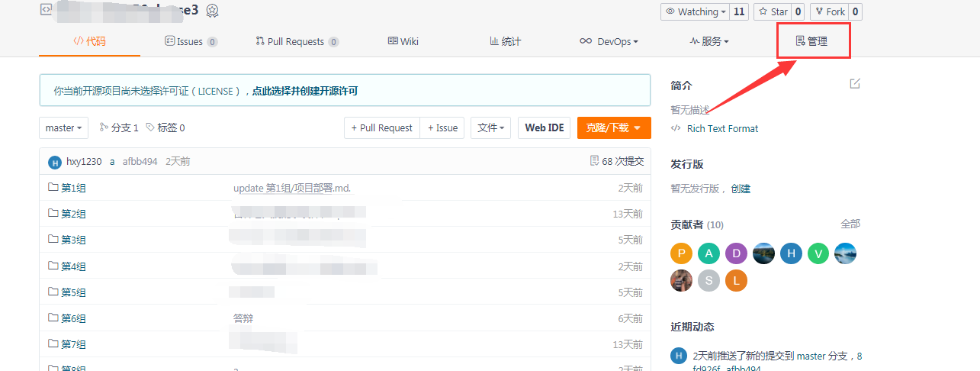This screenshot has width=980, height=371.
Task: Open the DevOps dropdown menu
Action: pyautogui.click(x=609, y=41)
